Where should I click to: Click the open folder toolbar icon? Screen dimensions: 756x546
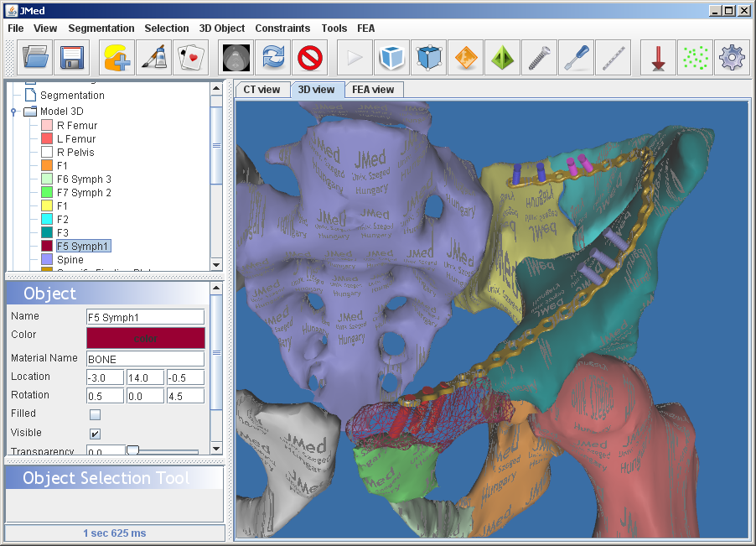point(36,58)
